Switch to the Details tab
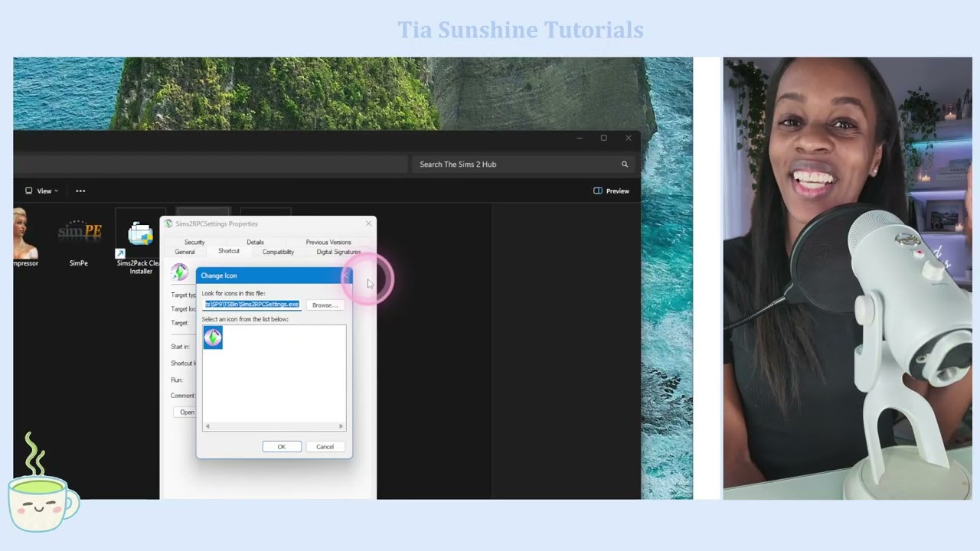The image size is (980, 551). pos(255,243)
